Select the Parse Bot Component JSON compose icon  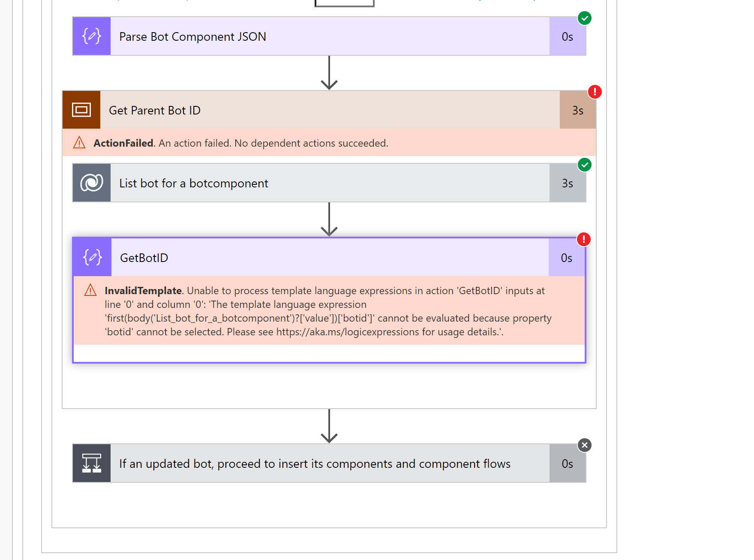(x=91, y=36)
